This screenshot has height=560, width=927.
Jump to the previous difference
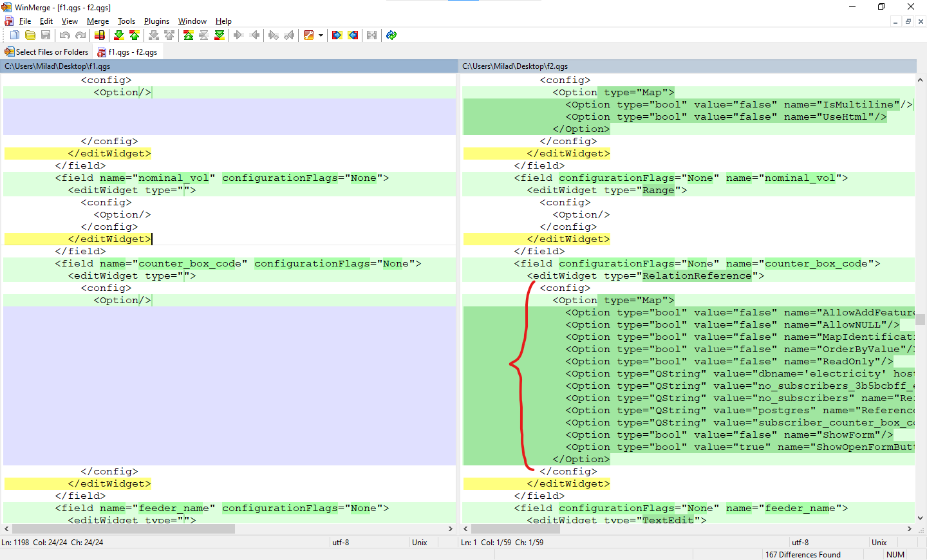134,35
